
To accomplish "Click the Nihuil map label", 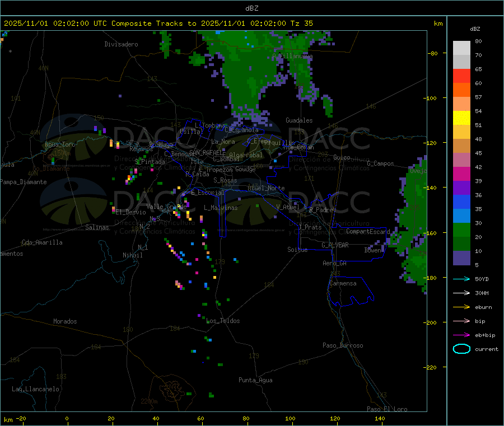I will [132, 255].
